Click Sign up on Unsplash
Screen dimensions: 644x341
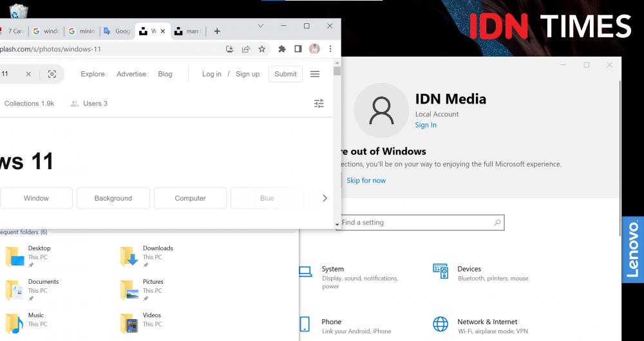(x=248, y=74)
